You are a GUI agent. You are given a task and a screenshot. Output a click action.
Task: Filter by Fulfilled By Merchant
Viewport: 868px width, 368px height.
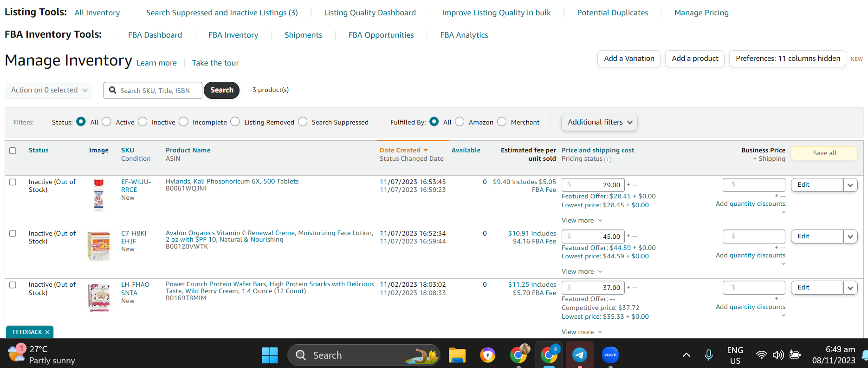click(x=502, y=122)
